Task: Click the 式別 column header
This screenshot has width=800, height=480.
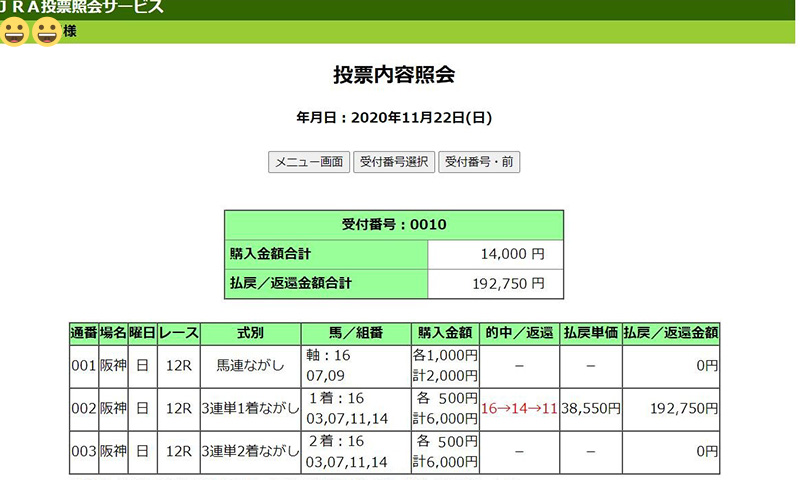Action: (250, 333)
